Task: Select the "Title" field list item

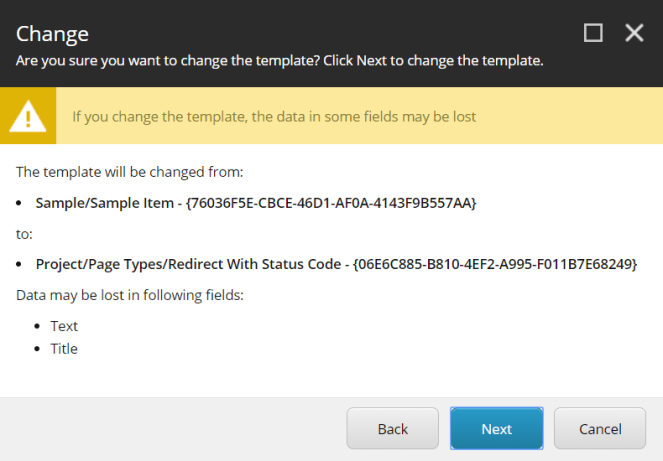Action: coord(64,349)
